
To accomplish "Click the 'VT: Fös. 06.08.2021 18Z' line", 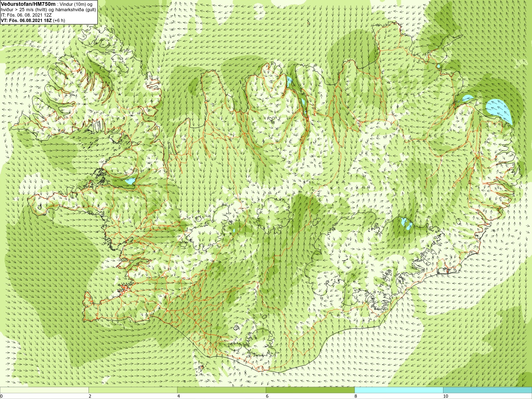I will coord(33,20).
